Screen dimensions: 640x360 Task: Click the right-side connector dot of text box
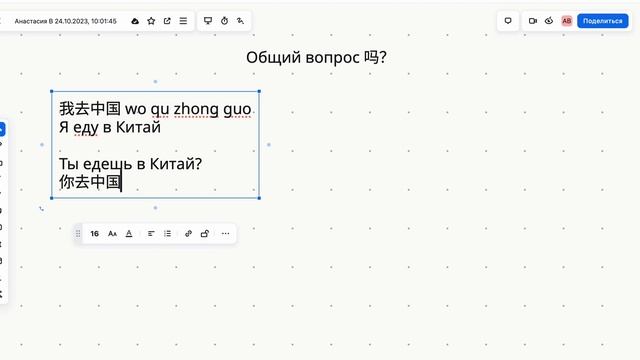(x=269, y=144)
